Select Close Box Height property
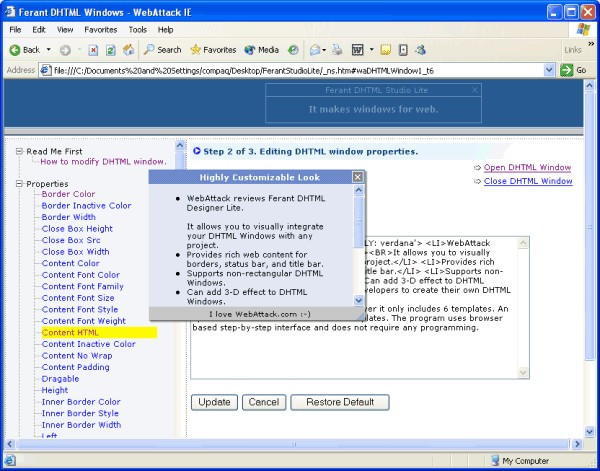 tap(77, 228)
